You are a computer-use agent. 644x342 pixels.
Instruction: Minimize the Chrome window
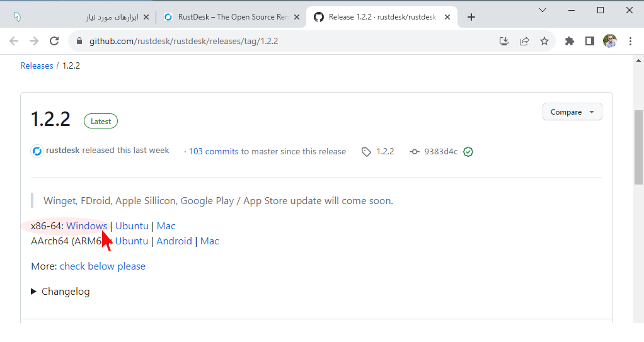coord(572,10)
